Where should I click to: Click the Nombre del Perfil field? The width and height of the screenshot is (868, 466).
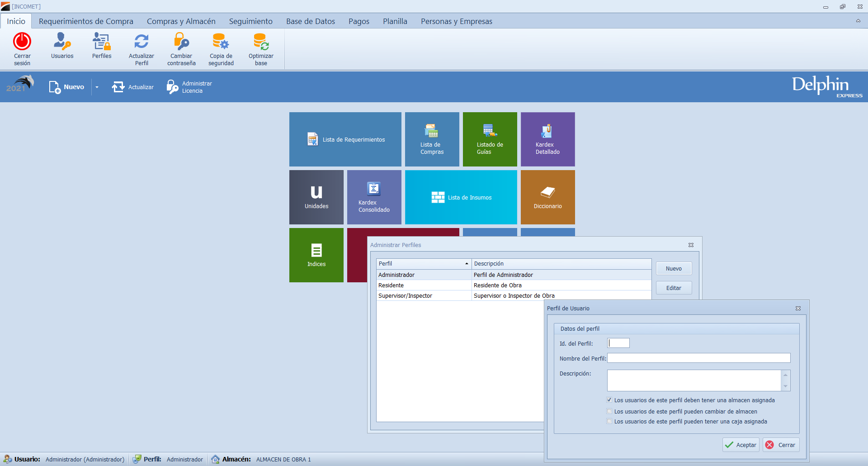pyautogui.click(x=698, y=358)
